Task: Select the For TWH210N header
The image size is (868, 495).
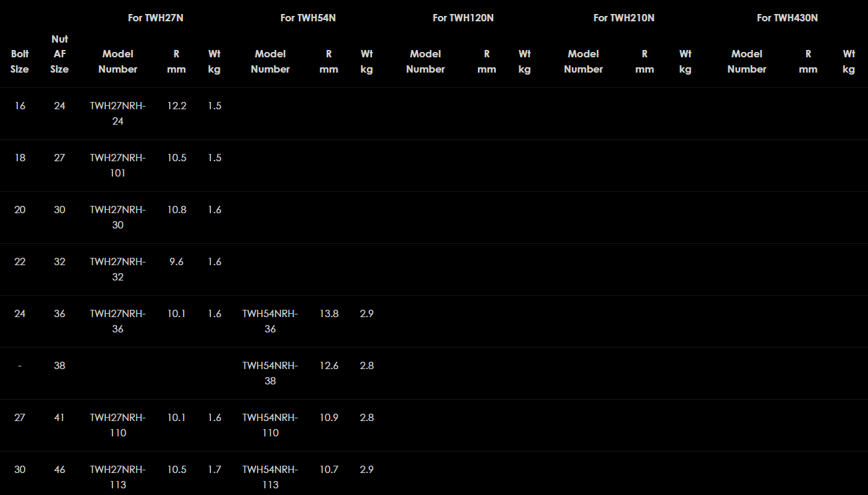Action: coord(624,18)
